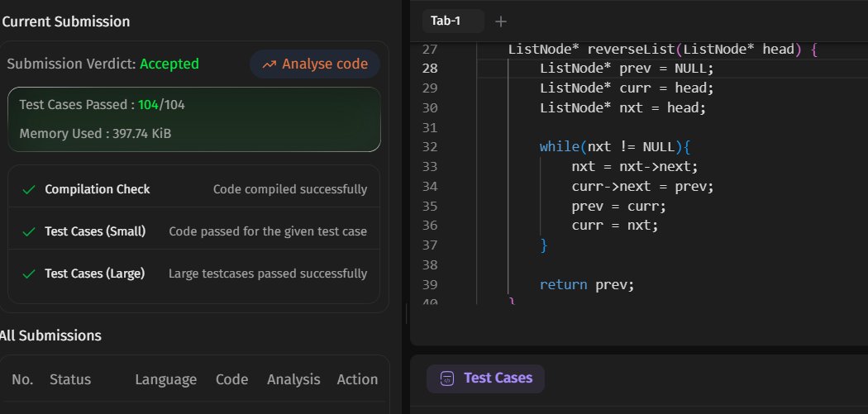Click Large testcases passed successfully message
The image size is (868, 414).
pyautogui.click(x=268, y=274)
